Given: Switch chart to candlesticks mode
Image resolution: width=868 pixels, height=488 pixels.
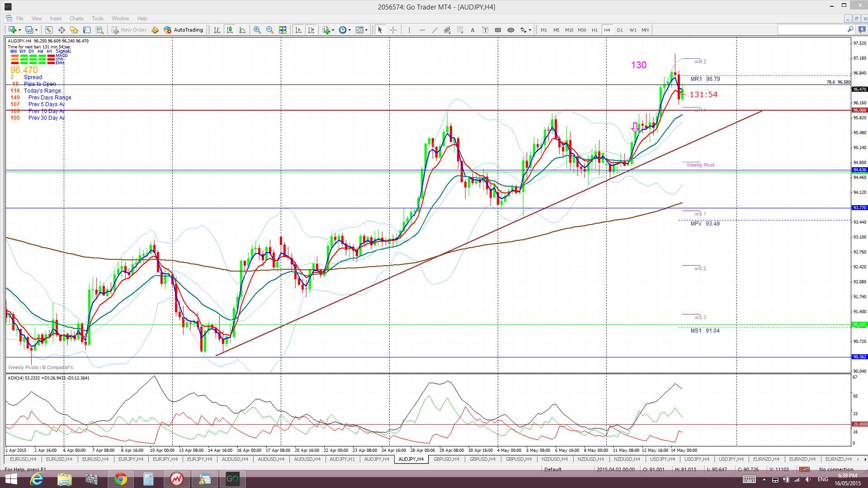Looking at the screenshot, I should (x=230, y=30).
